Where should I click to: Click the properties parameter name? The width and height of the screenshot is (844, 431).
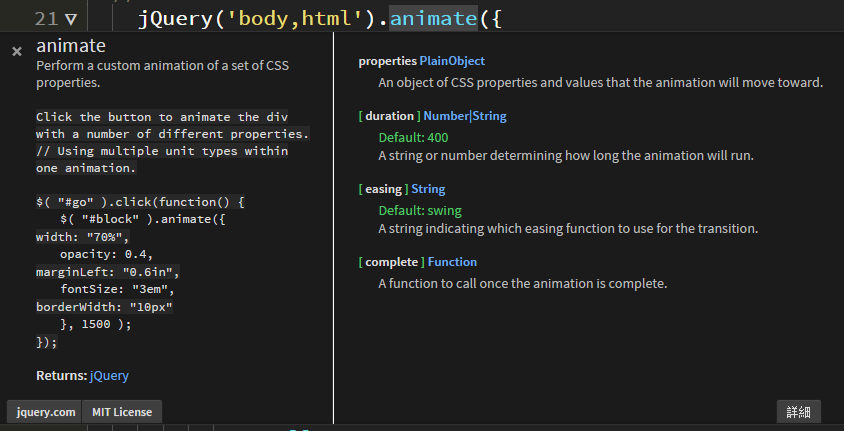coord(387,62)
